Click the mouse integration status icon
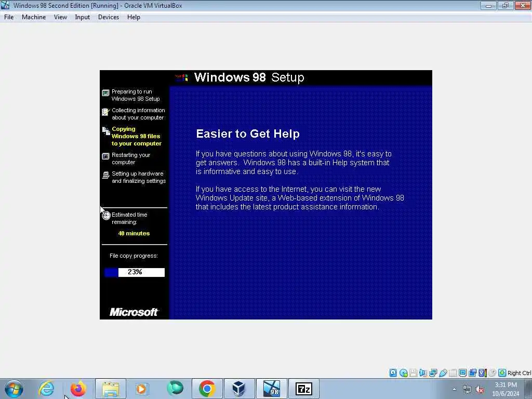This screenshot has height=399, width=532. (493, 373)
